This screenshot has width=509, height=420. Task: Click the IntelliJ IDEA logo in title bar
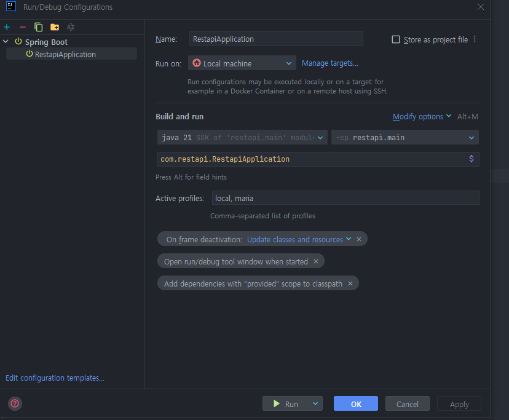pos(11,6)
